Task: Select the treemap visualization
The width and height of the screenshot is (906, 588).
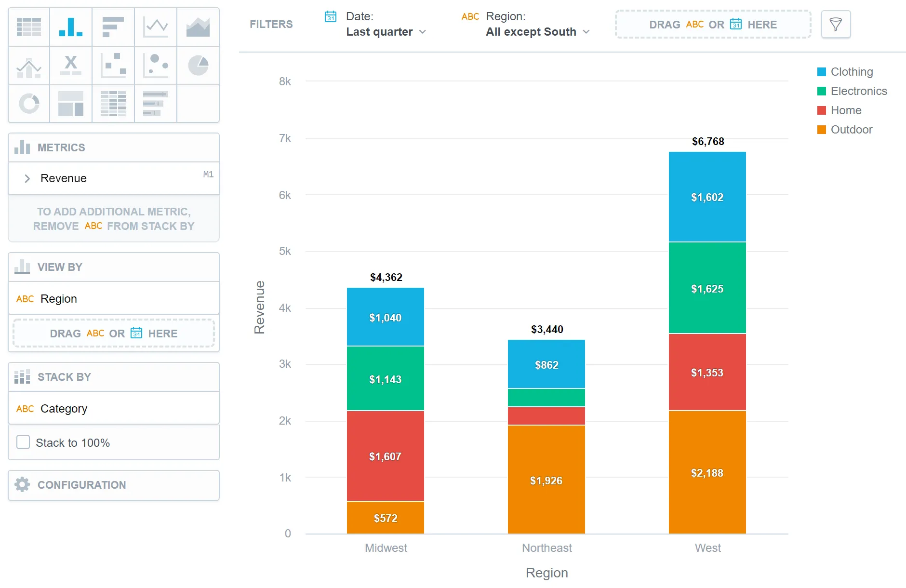Action: point(71,104)
